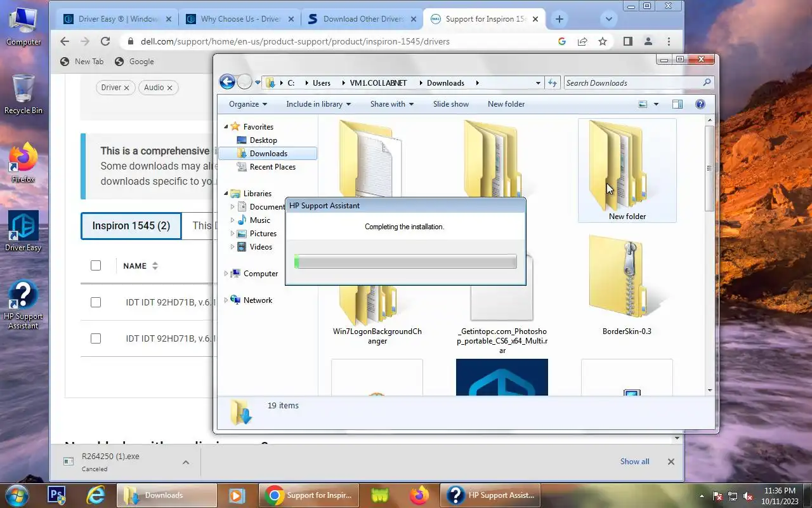
Task: Launch Firefox from desktop shortcut
Action: click(x=23, y=163)
